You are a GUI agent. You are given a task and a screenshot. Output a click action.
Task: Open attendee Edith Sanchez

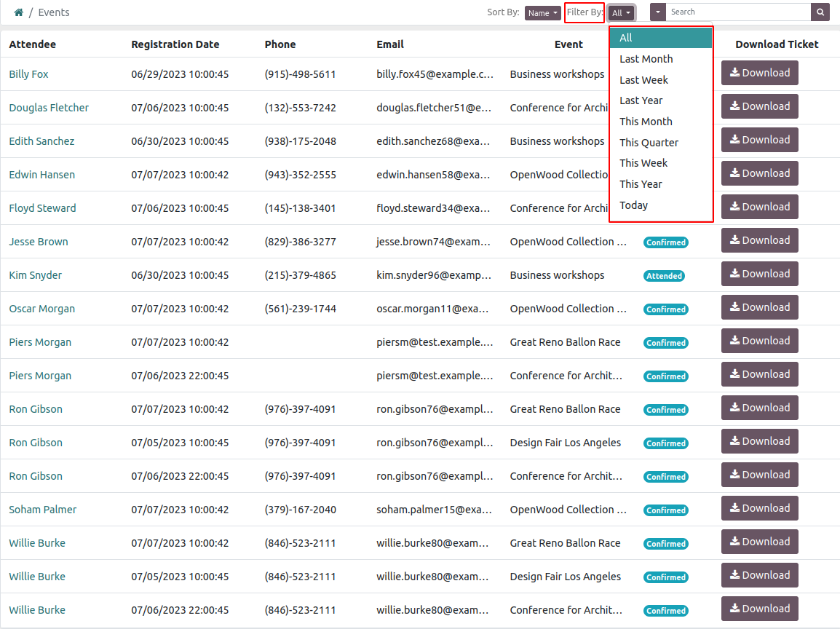pos(41,141)
